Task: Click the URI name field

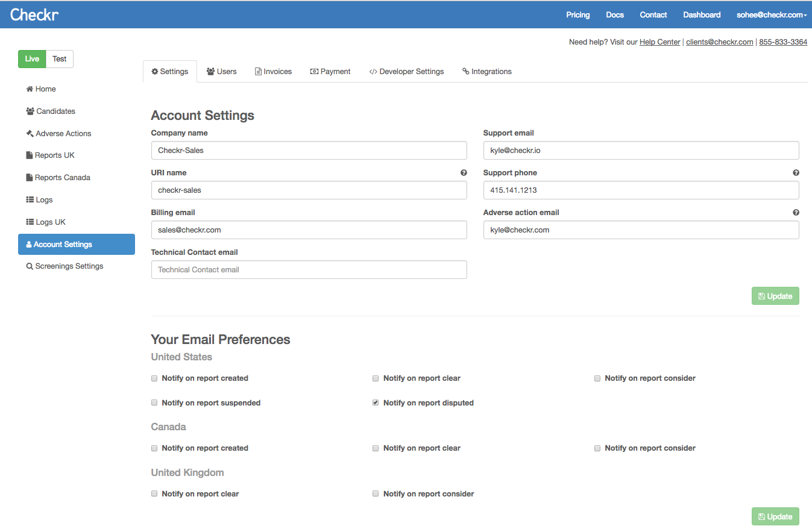Action: click(x=309, y=190)
